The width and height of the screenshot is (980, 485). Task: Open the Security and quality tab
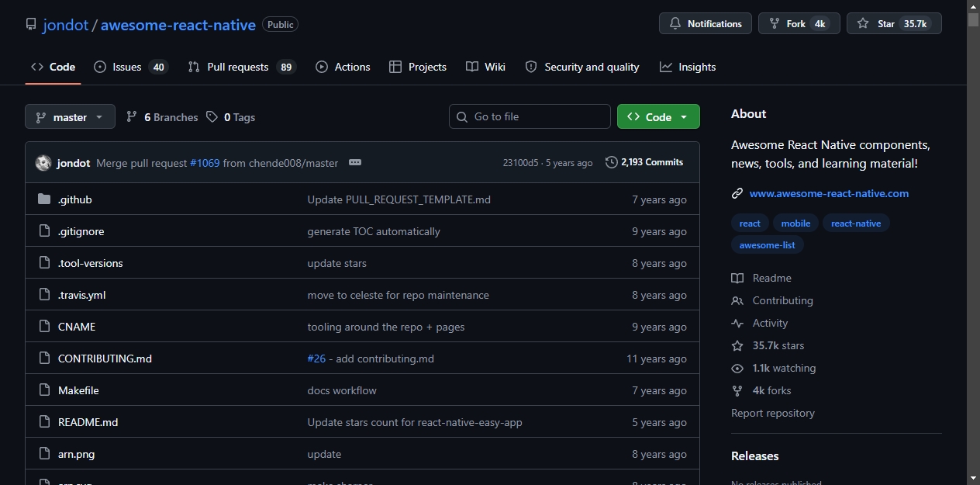[582, 67]
